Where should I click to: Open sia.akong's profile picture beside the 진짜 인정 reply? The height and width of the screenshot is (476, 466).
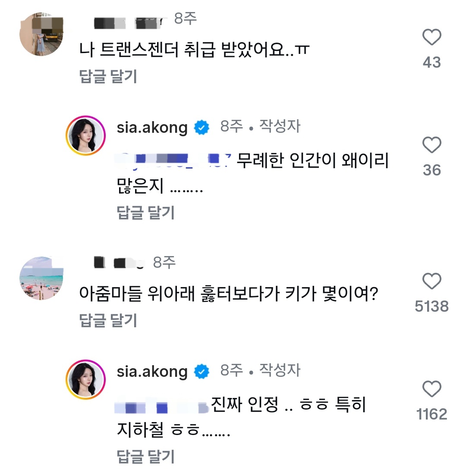click(x=86, y=379)
